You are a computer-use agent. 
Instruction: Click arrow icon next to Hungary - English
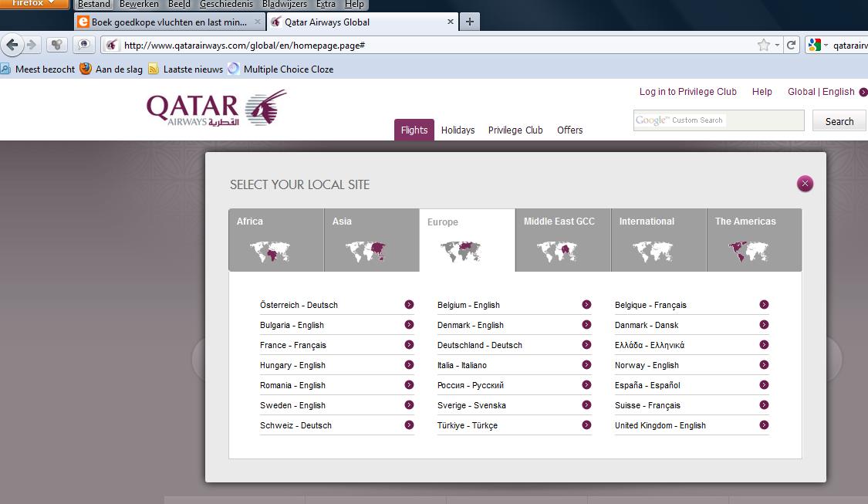pyautogui.click(x=409, y=364)
